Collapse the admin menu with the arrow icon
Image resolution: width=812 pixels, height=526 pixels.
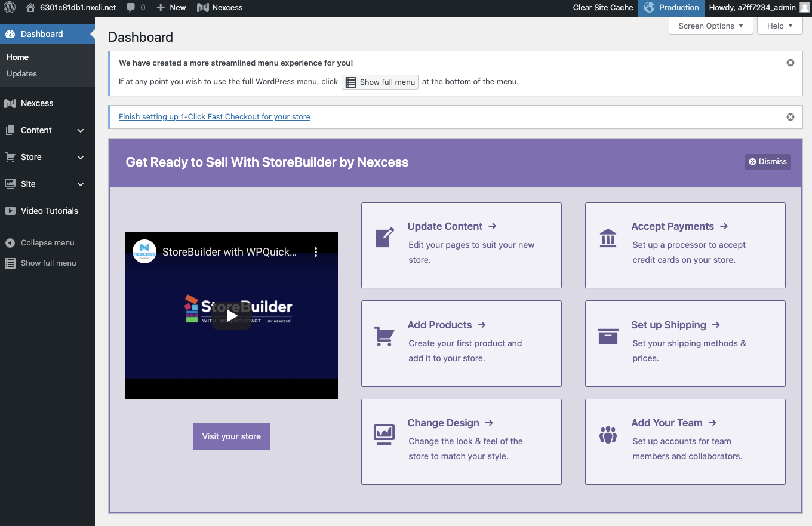(10, 242)
